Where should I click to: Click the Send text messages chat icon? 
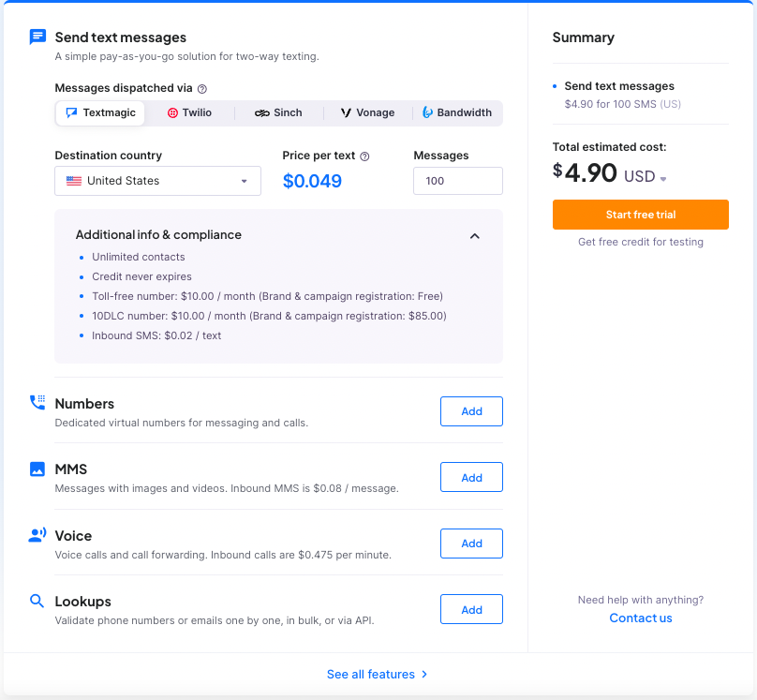click(x=37, y=37)
